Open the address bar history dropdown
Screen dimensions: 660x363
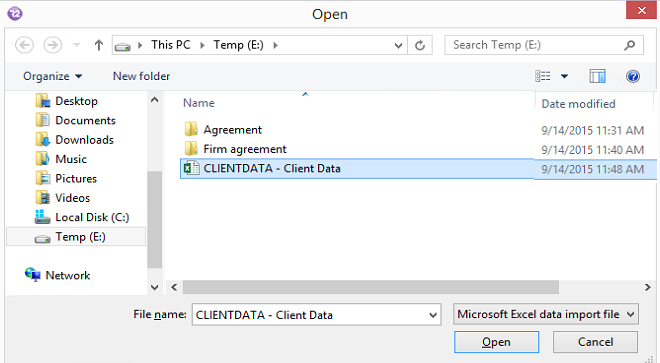[x=398, y=45]
